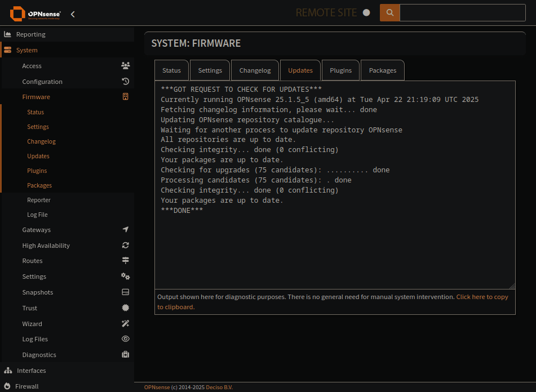Click the Wizard menu label
The image size is (536, 392).
32,324
